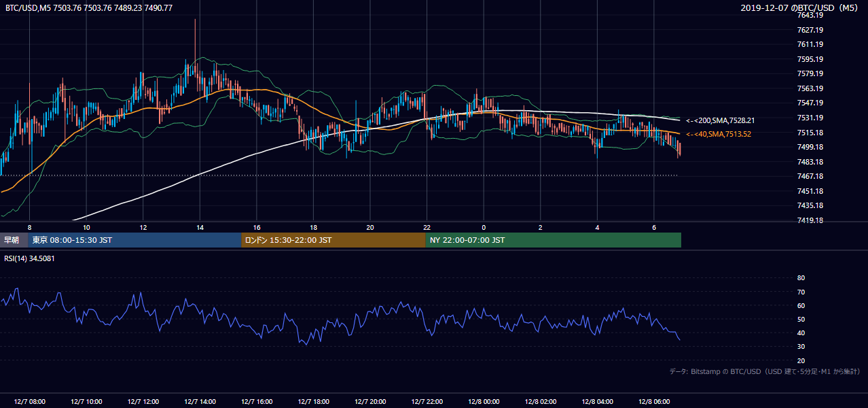The height and width of the screenshot is (408, 868).
Task: Click price axis value 7627.19
Action: [x=810, y=30]
